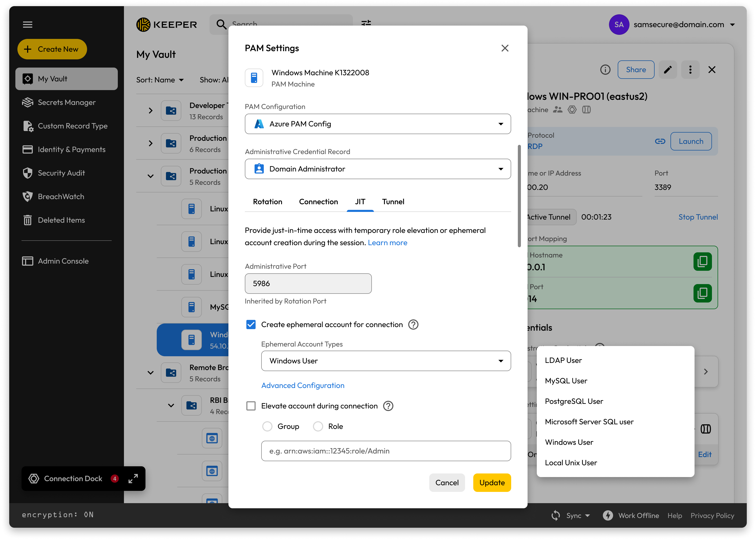Image resolution: width=756 pixels, height=540 pixels.
Task: Enable Elevate account during connection checkbox
Action: pos(251,406)
